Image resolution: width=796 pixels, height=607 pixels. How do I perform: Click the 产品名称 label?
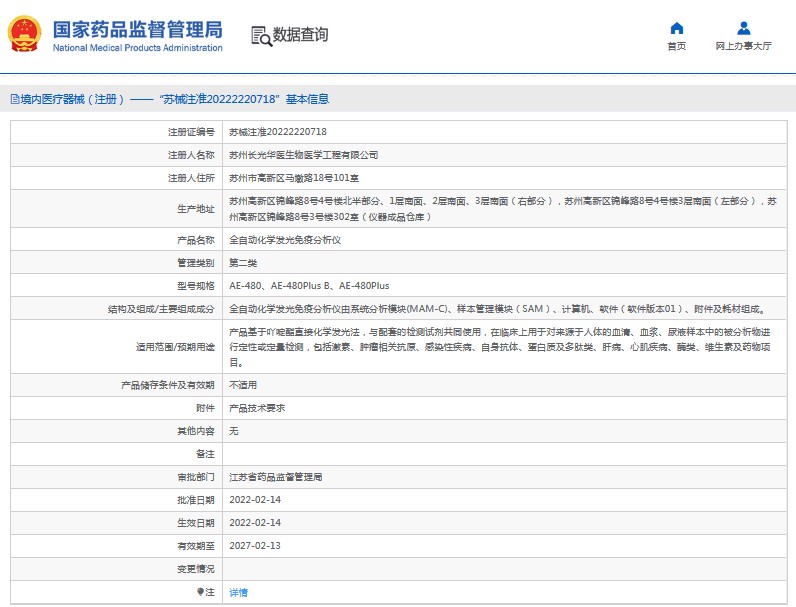196,240
